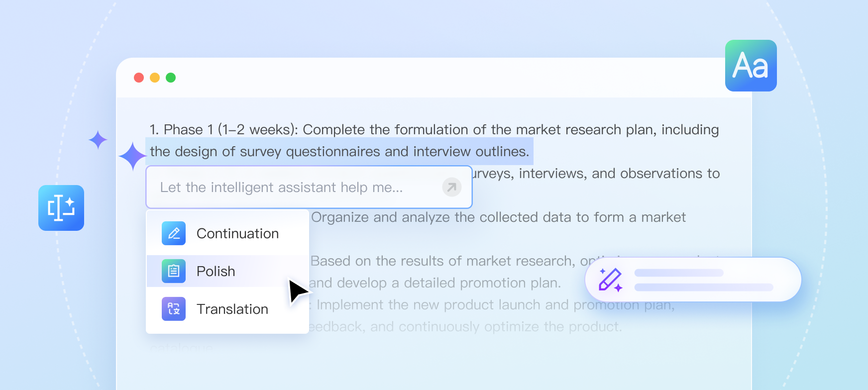Viewport: 868px width, 390px height.
Task: Click the small blue sparkle star
Action: tap(98, 140)
